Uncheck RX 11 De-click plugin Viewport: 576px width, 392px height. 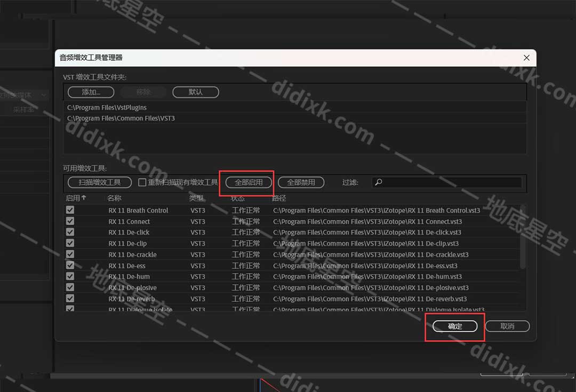click(70, 232)
